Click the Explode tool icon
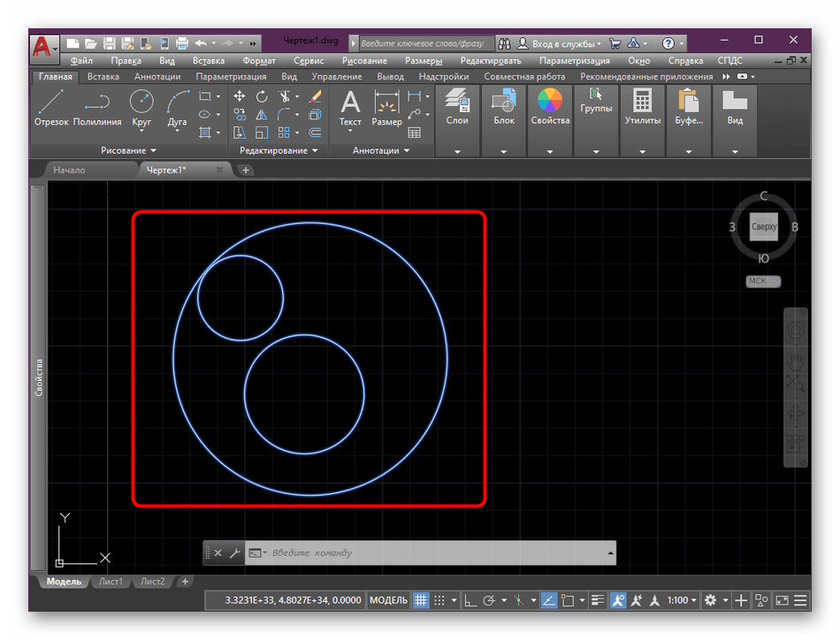Screen dimensions: 840x640 coord(316,114)
